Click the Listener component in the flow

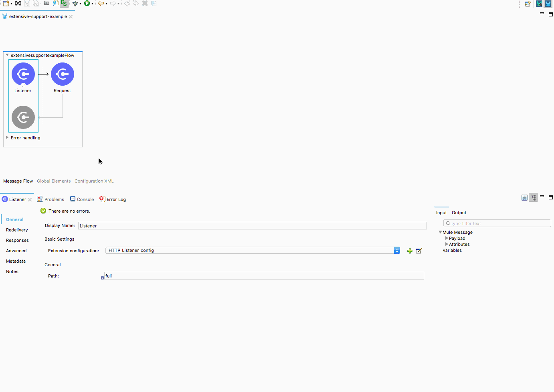[x=23, y=74]
